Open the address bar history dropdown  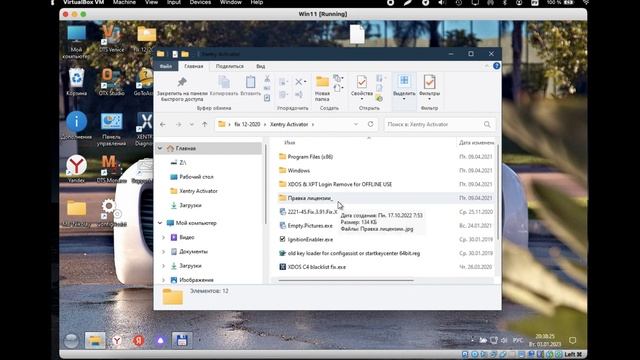tap(356, 124)
